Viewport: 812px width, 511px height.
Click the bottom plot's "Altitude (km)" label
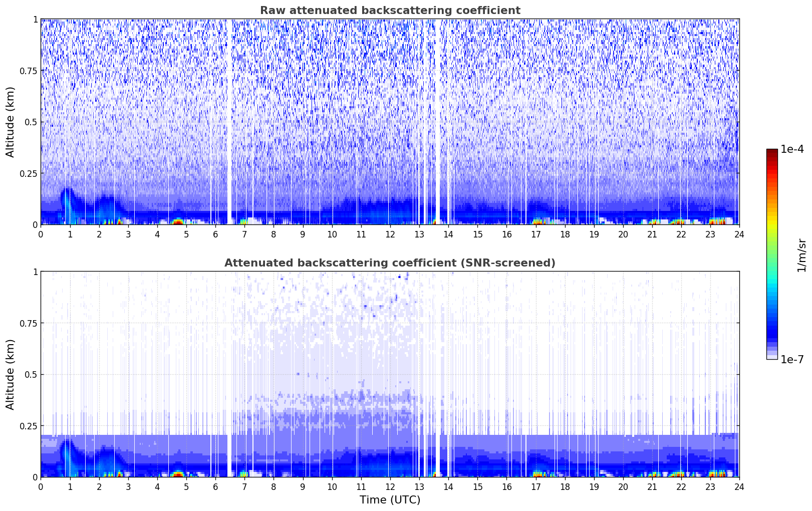tap(11, 374)
